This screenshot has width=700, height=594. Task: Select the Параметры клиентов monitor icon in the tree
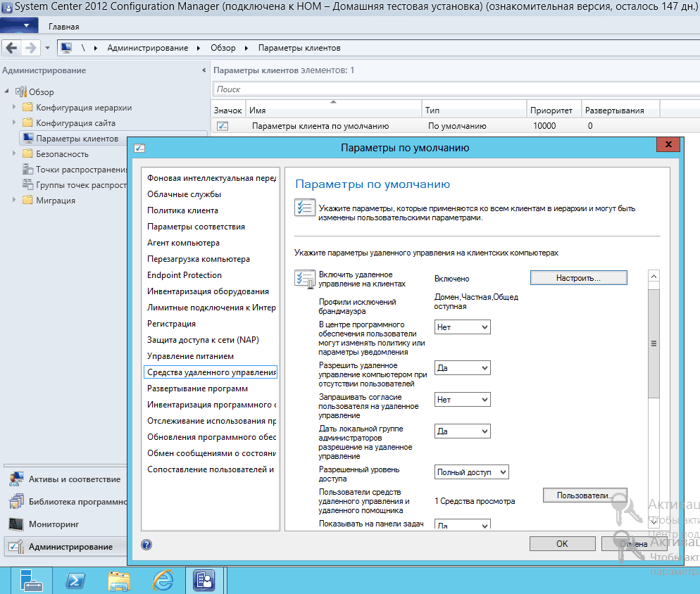[27, 138]
